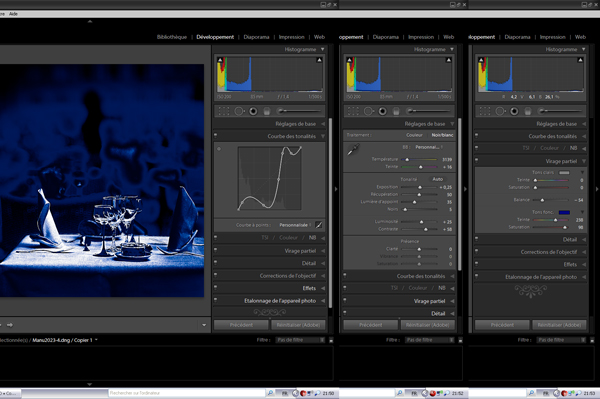The height and width of the screenshot is (399, 600).
Task: Click the middle point on the tone curve
Action: pos(278,179)
